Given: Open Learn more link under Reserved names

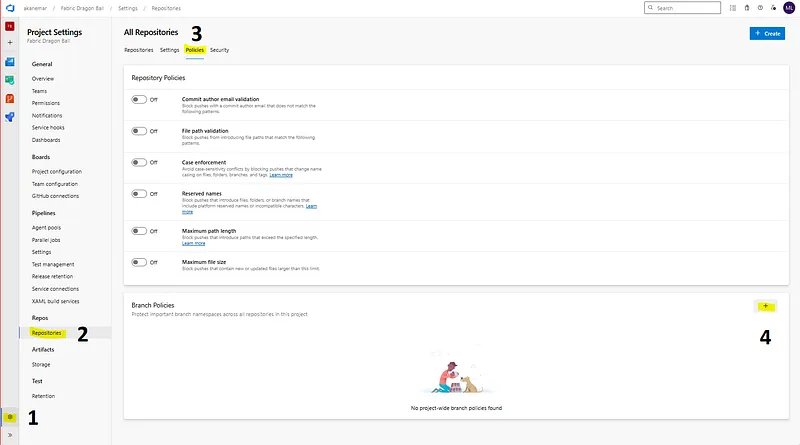Looking at the screenshot, I should (311, 206).
